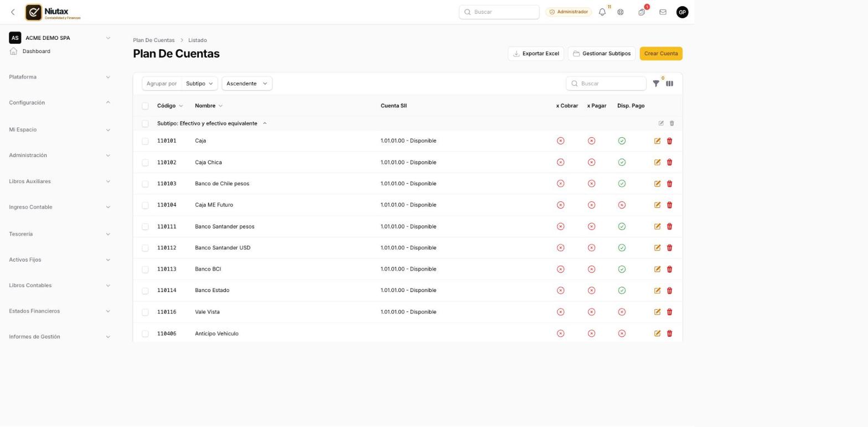The image size is (868, 427).
Task: Edit the Banco BCI account
Action: (x=658, y=269)
